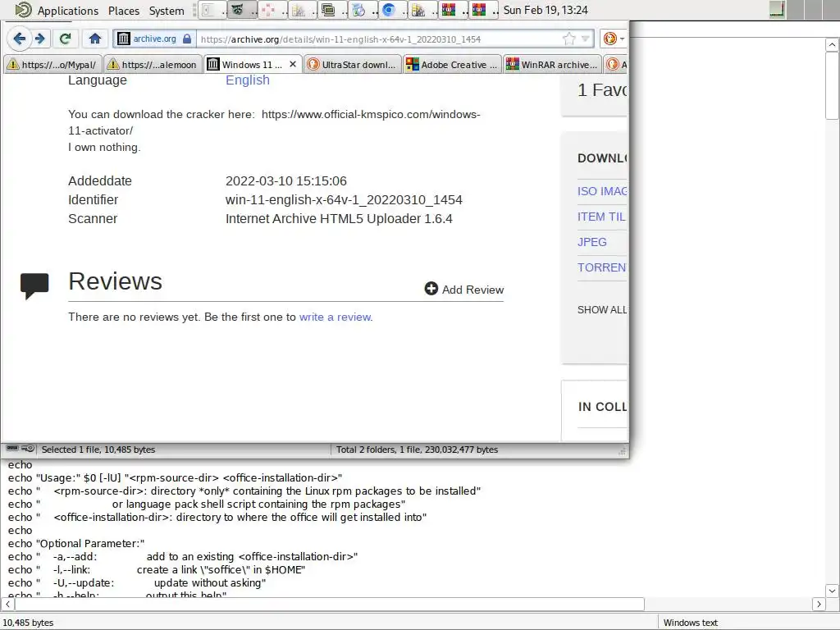Switch to the WinRAR archive tab
840x630 pixels.
552,64
